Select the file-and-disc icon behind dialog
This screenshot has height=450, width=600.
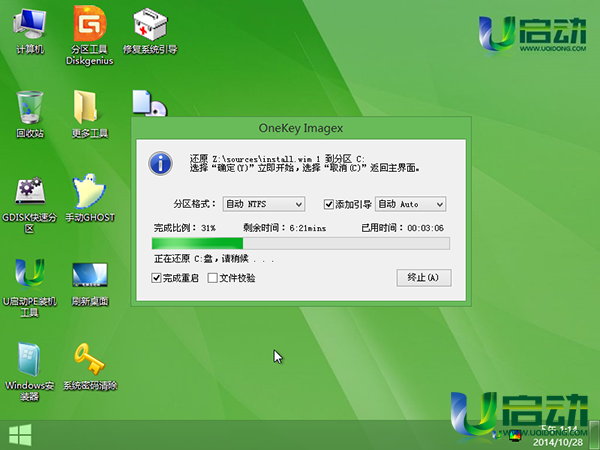tap(150, 103)
